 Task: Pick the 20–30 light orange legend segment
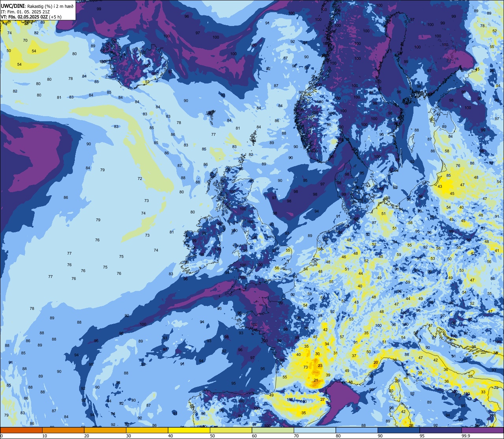105,430
